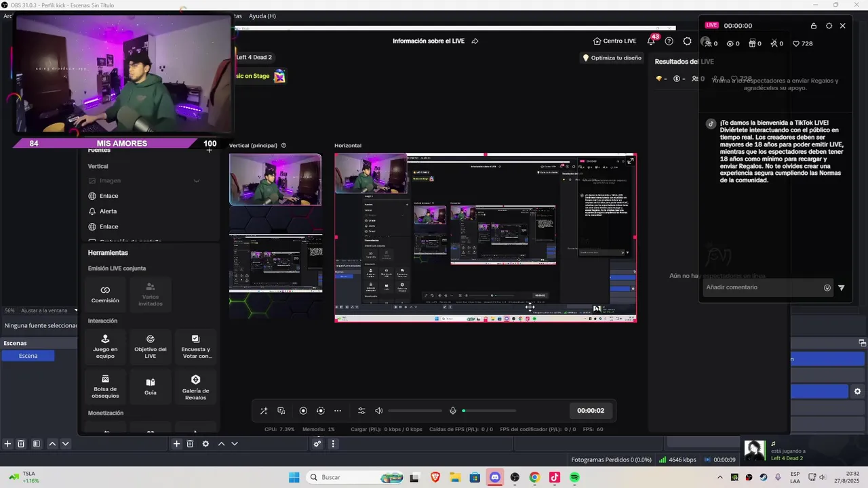Expand the horizontal preview to fullscreen

click(x=631, y=161)
